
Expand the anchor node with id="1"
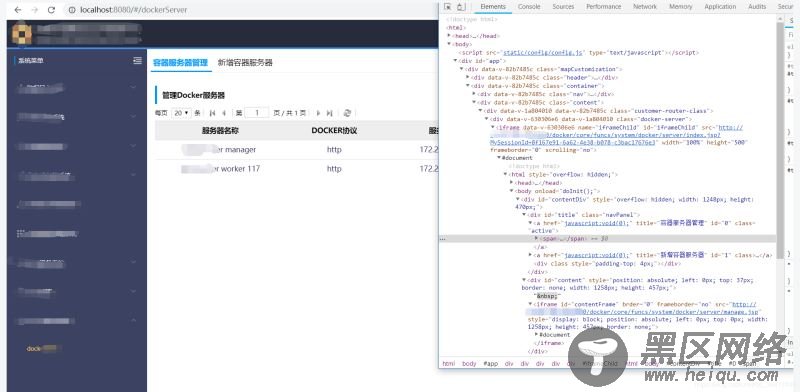(x=530, y=255)
